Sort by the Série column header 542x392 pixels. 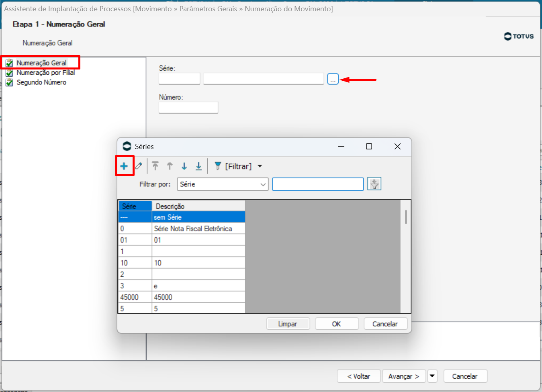click(135, 206)
